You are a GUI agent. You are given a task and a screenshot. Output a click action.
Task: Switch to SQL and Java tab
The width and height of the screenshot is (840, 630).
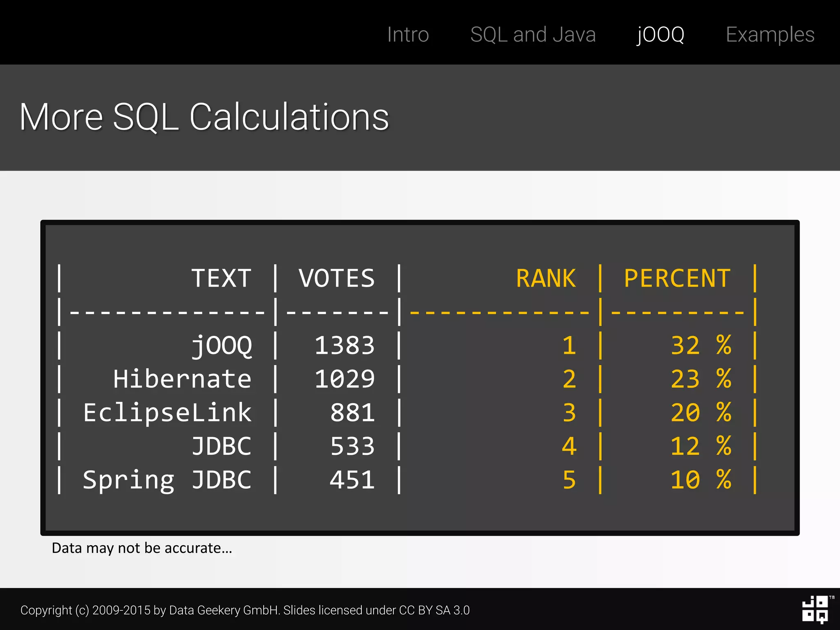click(533, 34)
